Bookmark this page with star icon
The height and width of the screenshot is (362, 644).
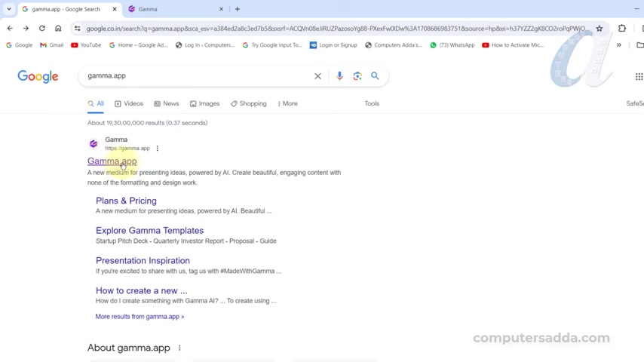(600, 29)
